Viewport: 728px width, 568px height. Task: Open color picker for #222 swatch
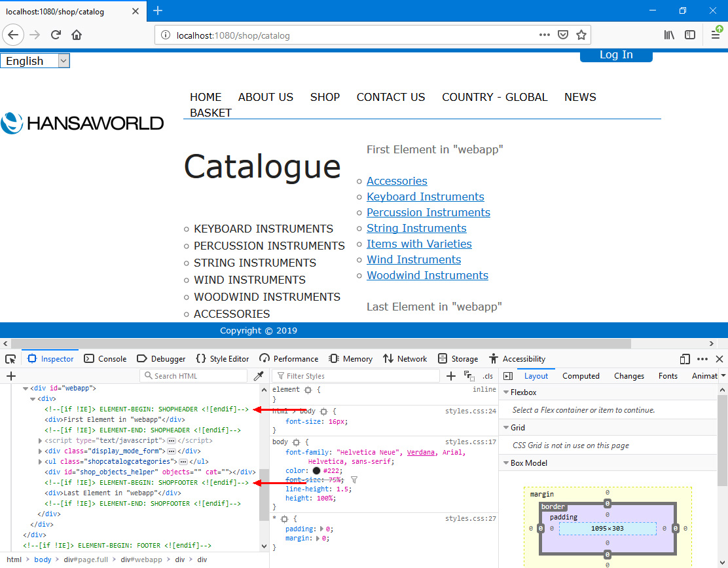(317, 471)
